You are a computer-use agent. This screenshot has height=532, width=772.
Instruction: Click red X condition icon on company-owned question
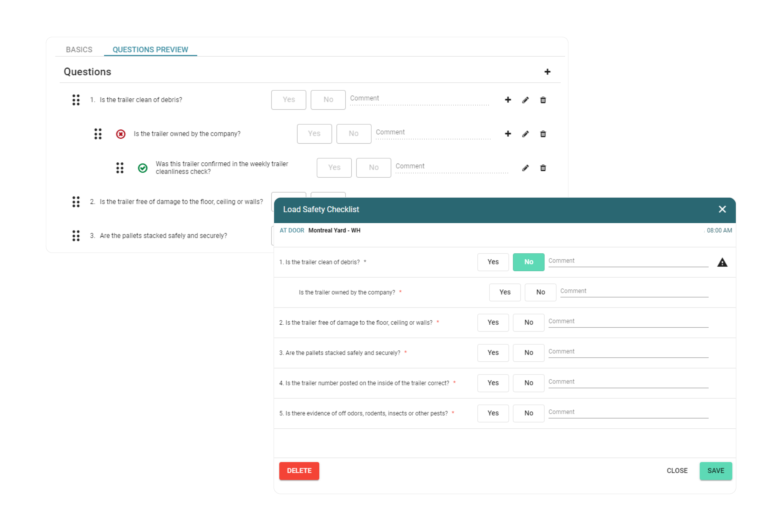(x=121, y=134)
